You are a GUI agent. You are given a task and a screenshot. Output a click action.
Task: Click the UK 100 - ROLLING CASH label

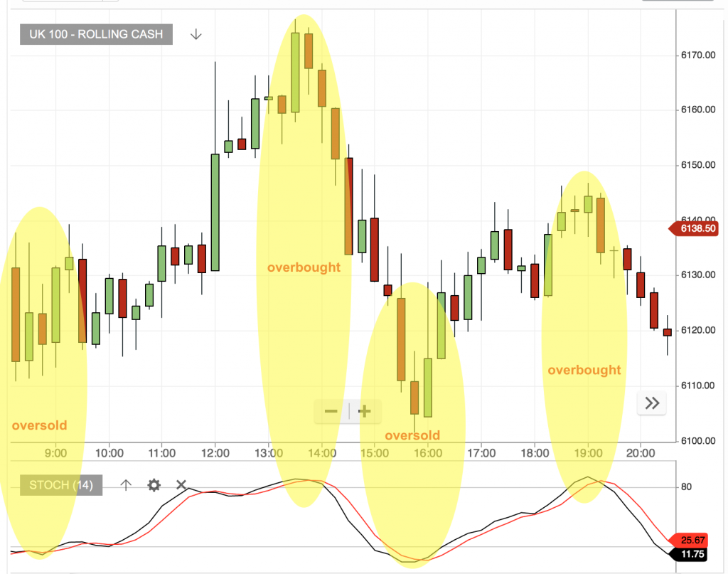(x=96, y=34)
